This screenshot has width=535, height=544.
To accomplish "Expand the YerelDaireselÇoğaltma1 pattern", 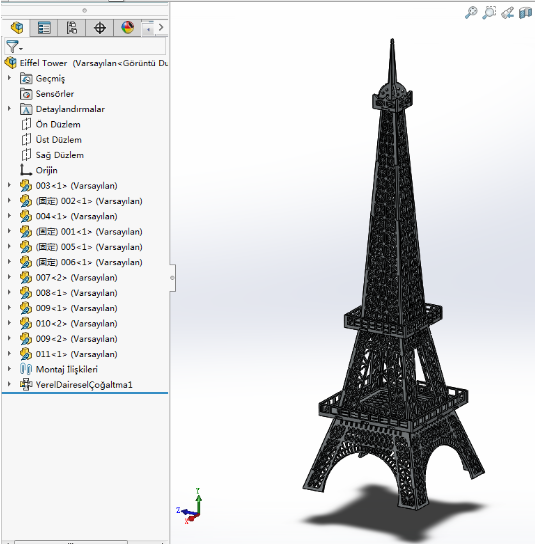I will (x=9, y=384).
